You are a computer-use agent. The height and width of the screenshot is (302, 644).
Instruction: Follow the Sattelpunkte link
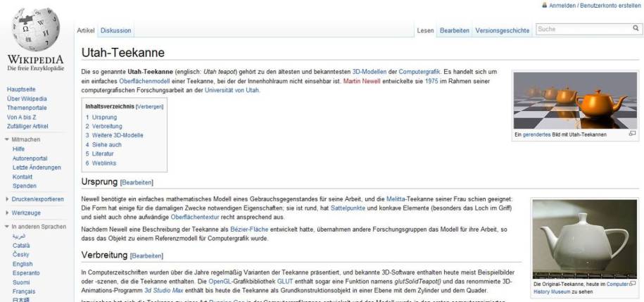(348, 208)
